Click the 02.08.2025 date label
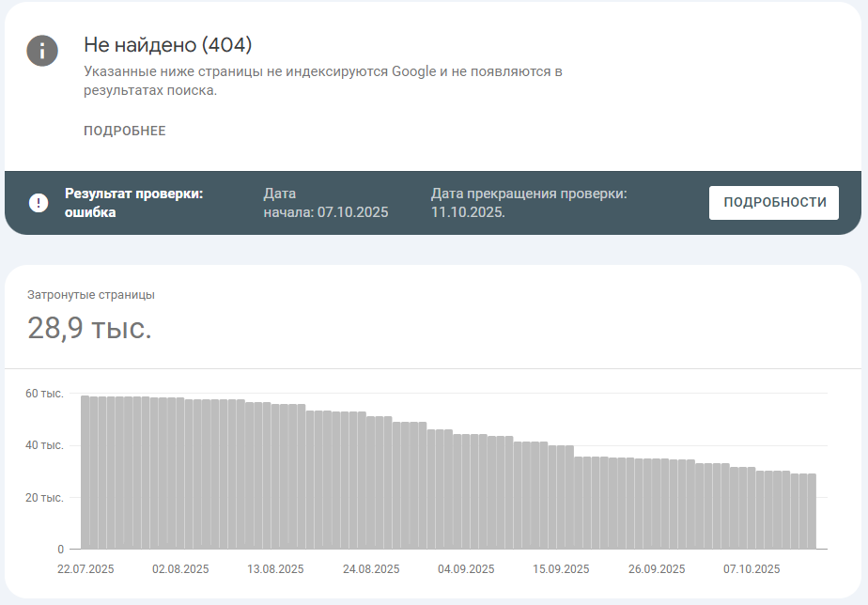868x605 pixels. 180,569
